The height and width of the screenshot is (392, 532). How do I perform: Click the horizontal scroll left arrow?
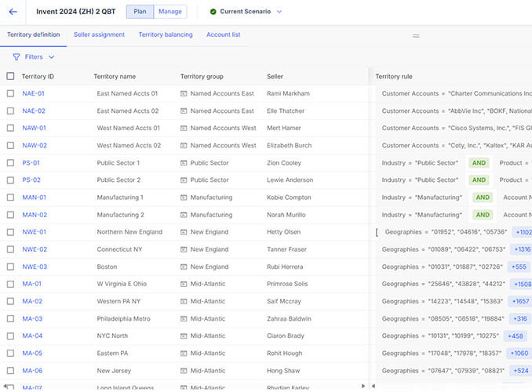(x=363, y=386)
